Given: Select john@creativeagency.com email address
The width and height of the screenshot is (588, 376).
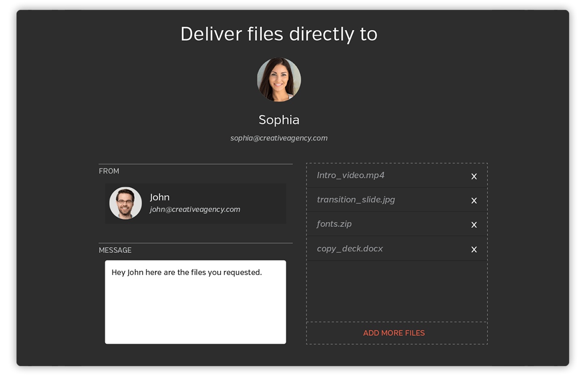Looking at the screenshot, I should click(195, 209).
